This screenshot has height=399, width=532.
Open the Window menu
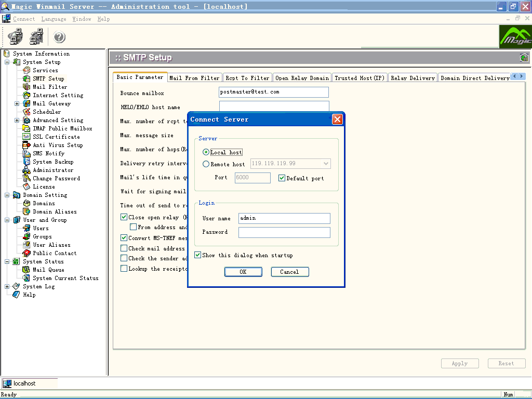coord(82,19)
